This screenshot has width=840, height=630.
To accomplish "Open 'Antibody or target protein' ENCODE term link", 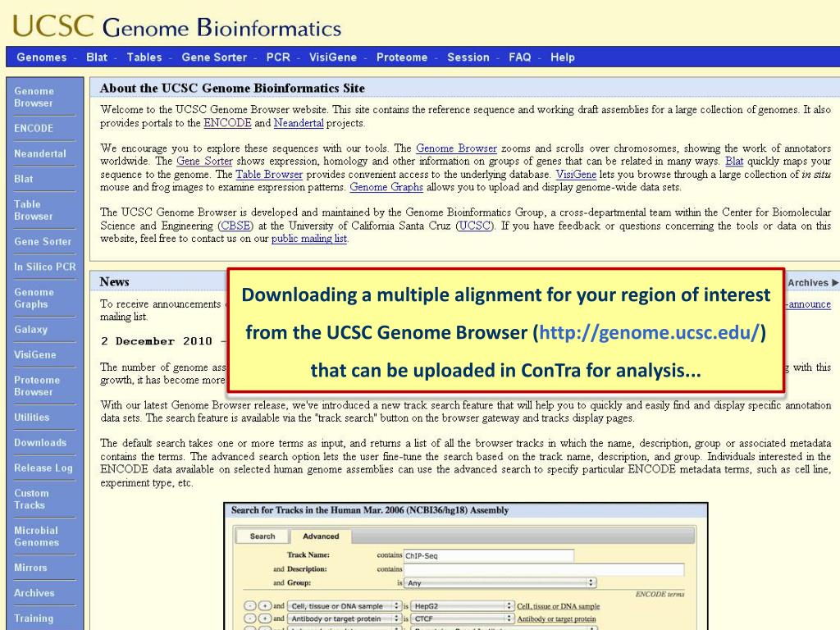I will 556,619.
